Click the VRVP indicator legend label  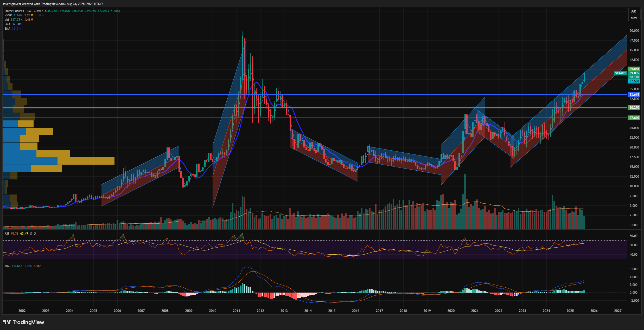pyautogui.click(x=8, y=15)
